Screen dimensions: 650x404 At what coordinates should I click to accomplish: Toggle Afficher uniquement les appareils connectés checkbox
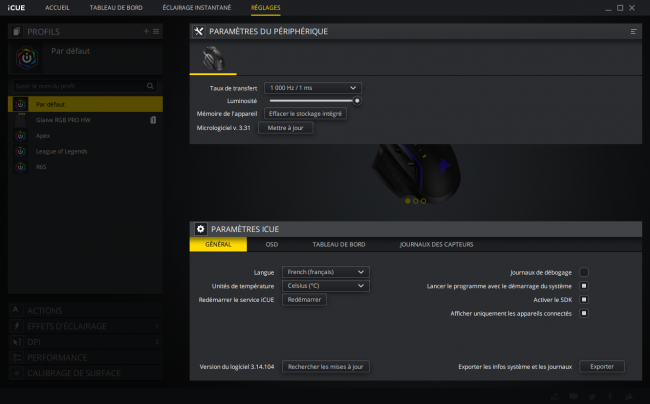click(x=584, y=313)
